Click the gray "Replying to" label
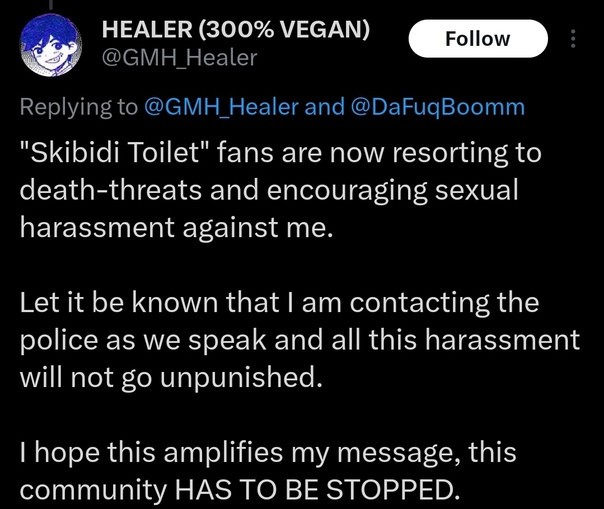 coord(79,107)
